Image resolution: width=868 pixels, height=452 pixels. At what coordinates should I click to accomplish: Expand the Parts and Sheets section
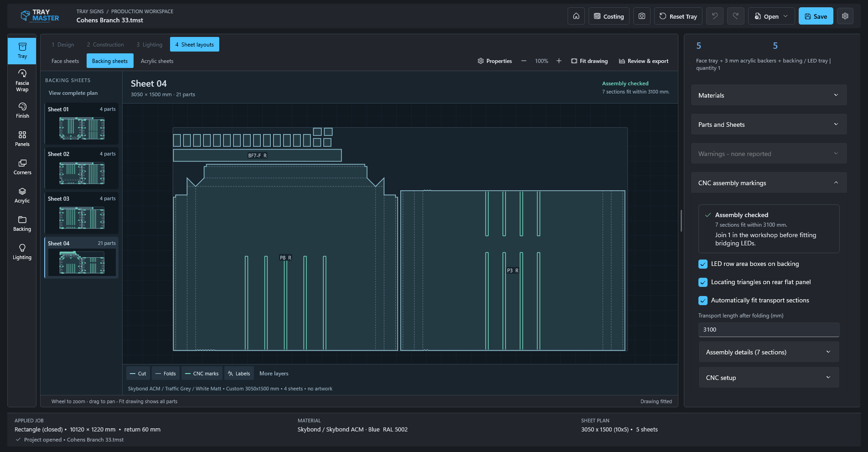tap(769, 124)
